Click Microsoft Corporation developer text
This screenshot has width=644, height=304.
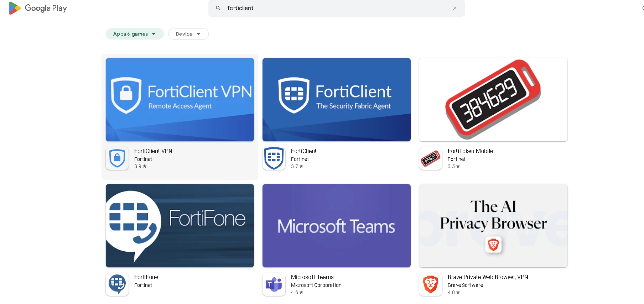tap(316, 285)
